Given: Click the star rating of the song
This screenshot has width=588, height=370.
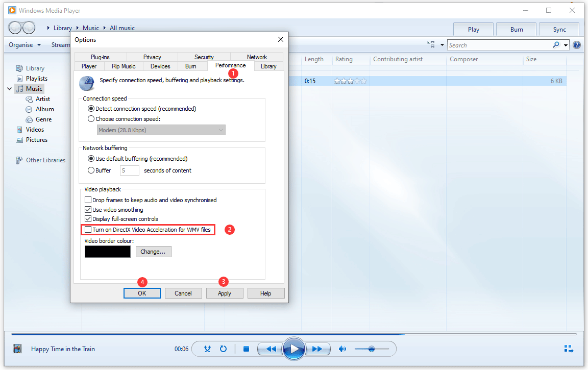Looking at the screenshot, I should 350,81.
